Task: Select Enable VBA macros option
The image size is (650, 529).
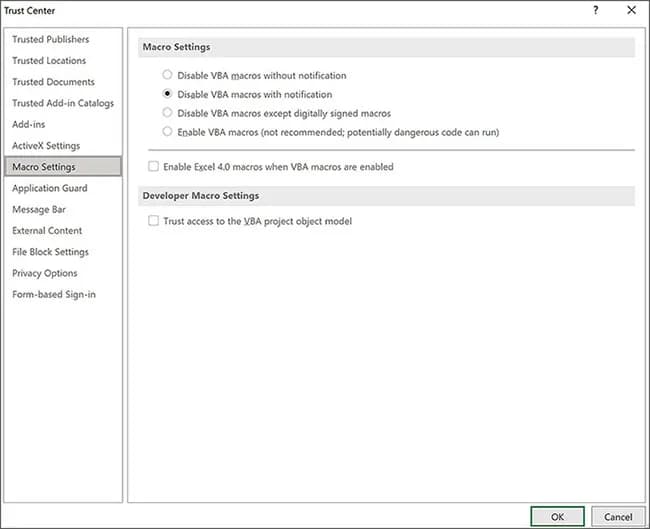Action: coord(167,132)
